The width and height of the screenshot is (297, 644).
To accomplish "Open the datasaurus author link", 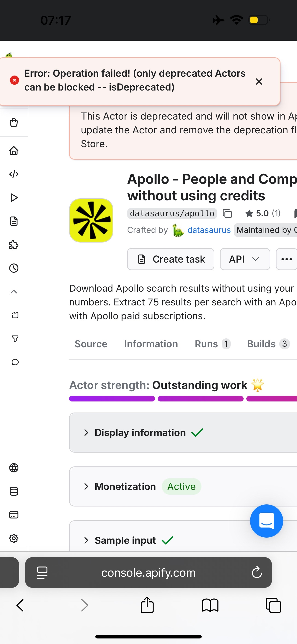I will pos(209,230).
